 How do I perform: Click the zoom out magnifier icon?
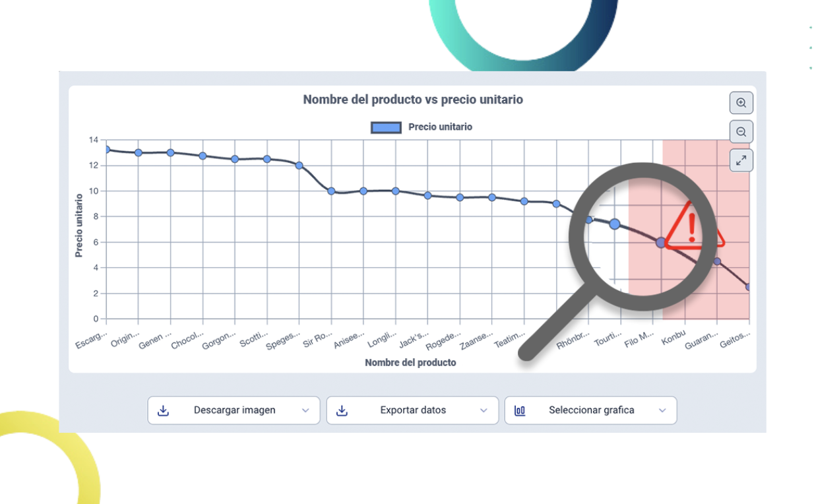pyautogui.click(x=741, y=132)
